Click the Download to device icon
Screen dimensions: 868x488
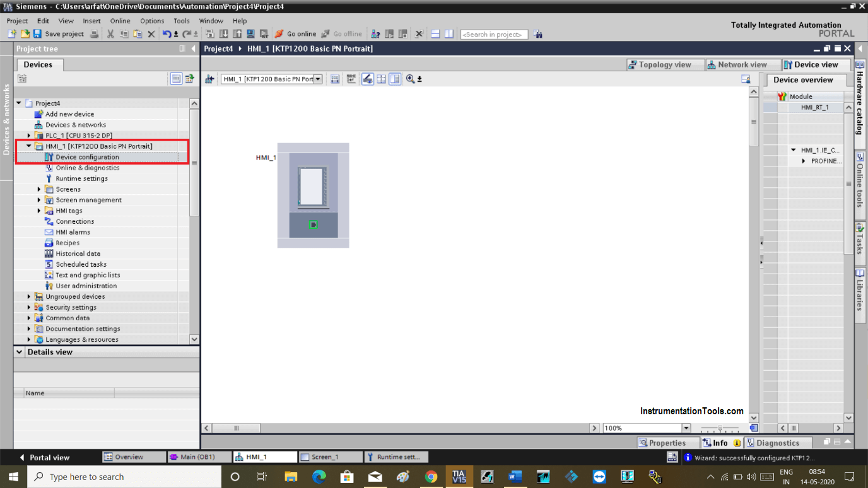click(x=225, y=34)
